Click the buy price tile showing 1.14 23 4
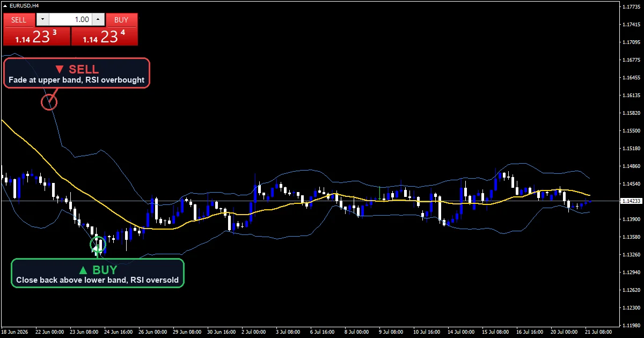Viewport: 644px width, 338px height. pyautogui.click(x=105, y=36)
